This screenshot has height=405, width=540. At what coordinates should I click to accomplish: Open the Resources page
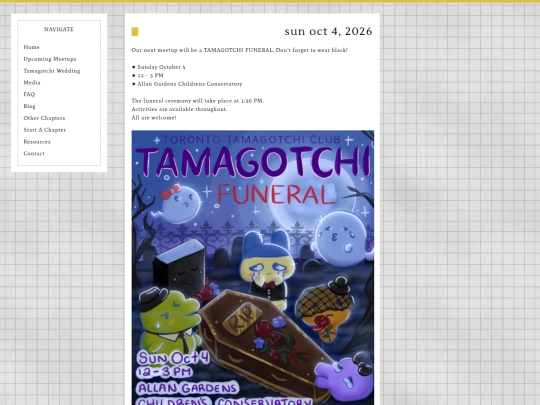(x=37, y=142)
